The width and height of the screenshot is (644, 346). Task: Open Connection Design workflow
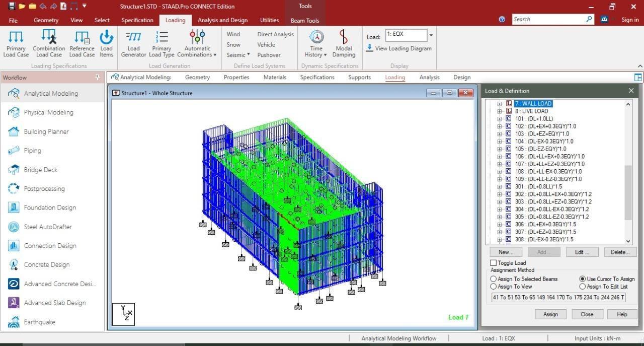tap(50, 246)
